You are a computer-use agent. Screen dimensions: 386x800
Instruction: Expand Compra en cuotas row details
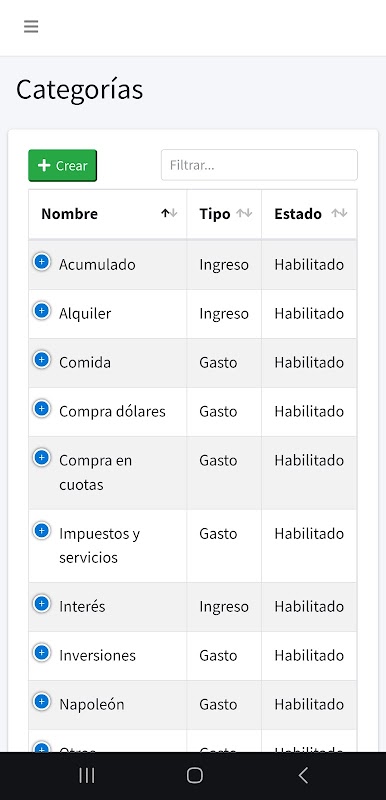tap(41, 458)
